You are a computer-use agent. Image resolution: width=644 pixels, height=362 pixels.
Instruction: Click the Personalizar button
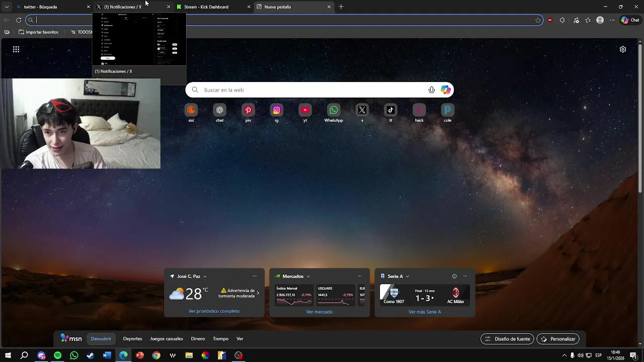[558, 339]
